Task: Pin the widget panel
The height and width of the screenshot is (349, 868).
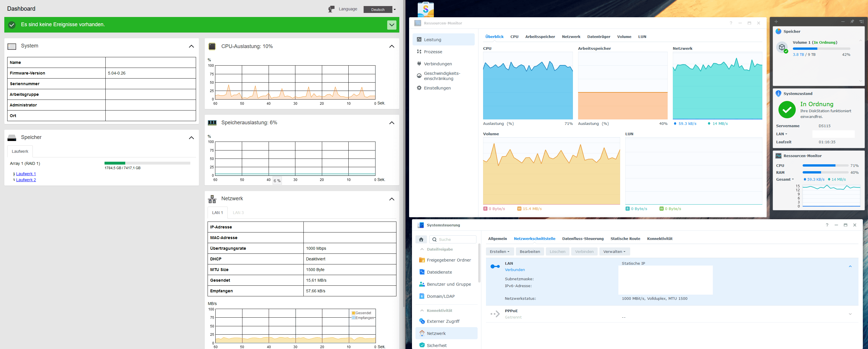Action: pos(852,22)
